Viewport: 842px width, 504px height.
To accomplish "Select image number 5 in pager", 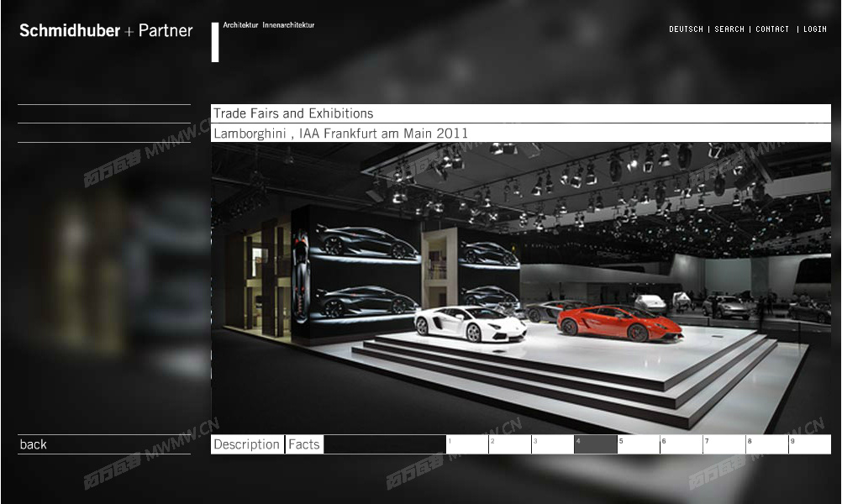I will (x=639, y=444).
